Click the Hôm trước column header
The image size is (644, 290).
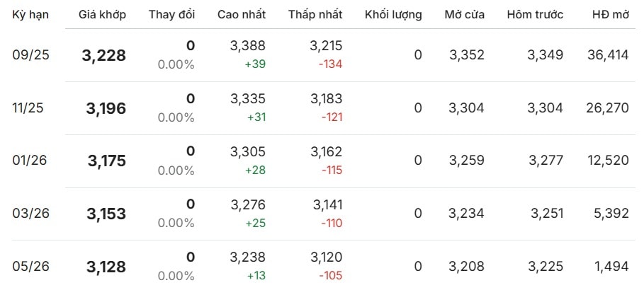click(x=535, y=15)
